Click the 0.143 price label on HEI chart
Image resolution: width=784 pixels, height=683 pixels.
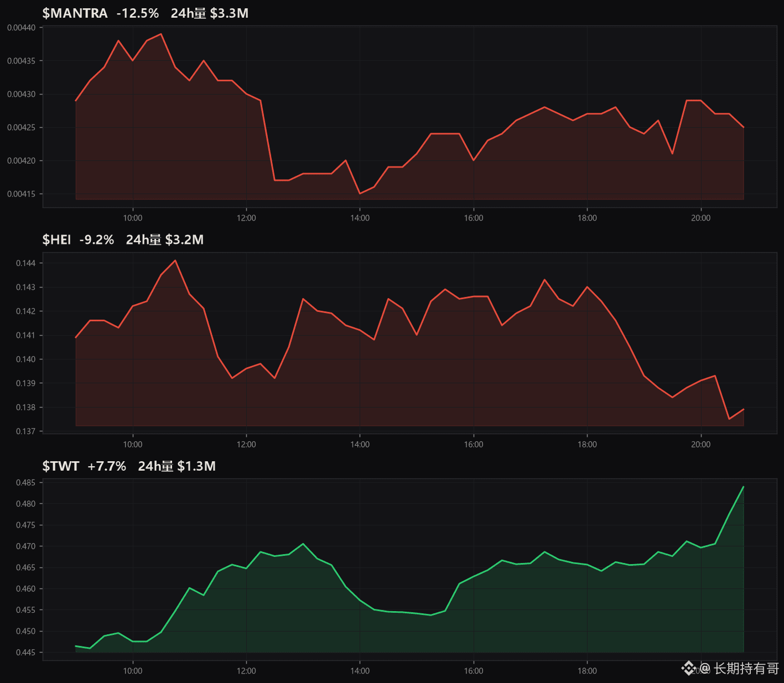click(25, 288)
